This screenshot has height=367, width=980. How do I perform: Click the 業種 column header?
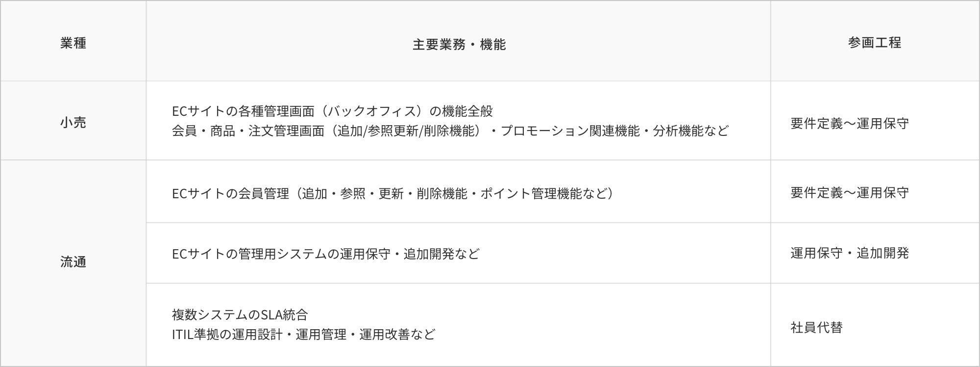point(73,43)
